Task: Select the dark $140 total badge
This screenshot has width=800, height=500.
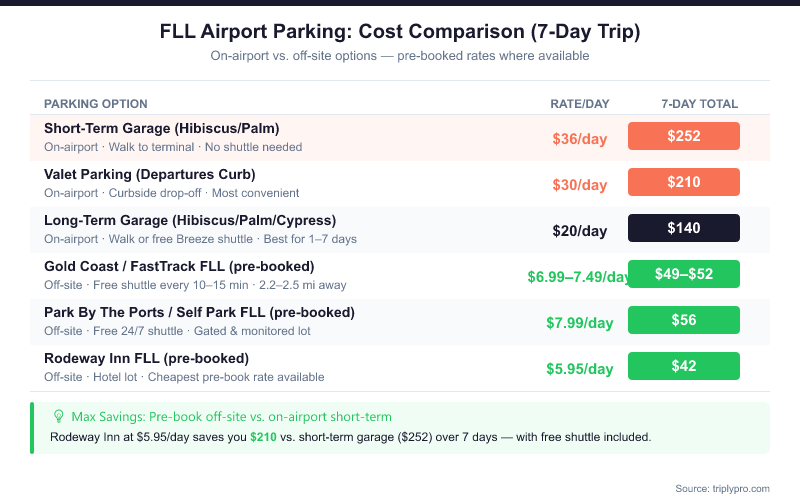Action: (x=684, y=228)
